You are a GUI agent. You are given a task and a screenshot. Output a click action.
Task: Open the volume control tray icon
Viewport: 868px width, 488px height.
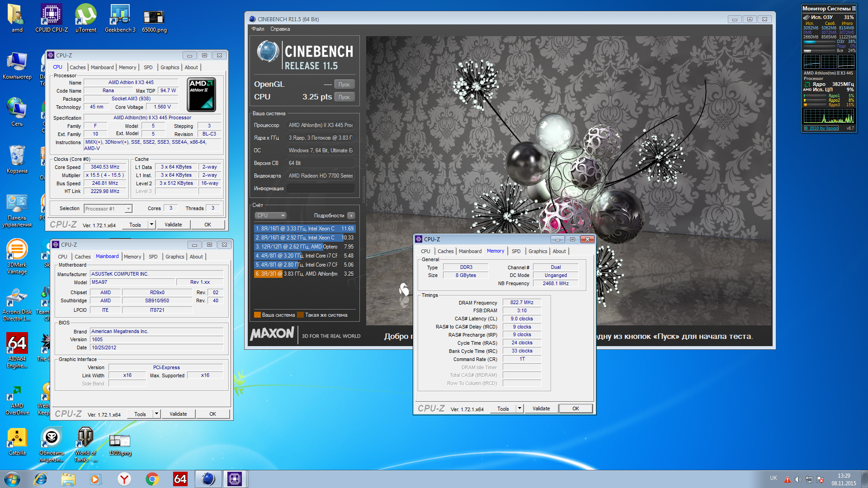(x=798, y=479)
